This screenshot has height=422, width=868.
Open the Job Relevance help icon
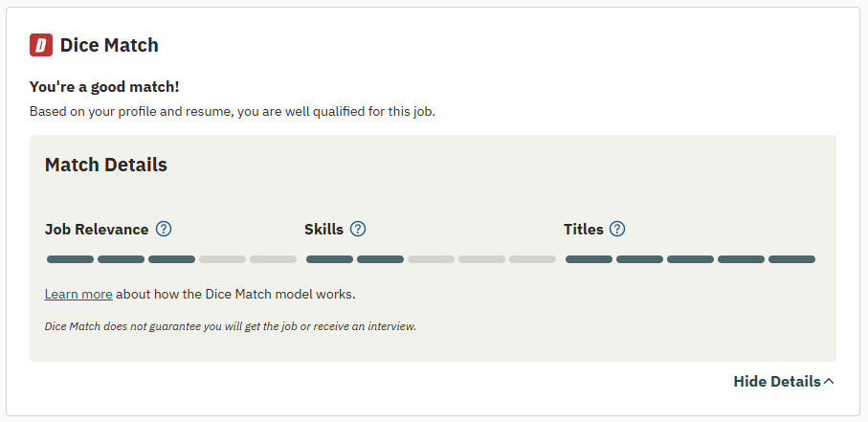click(x=164, y=230)
